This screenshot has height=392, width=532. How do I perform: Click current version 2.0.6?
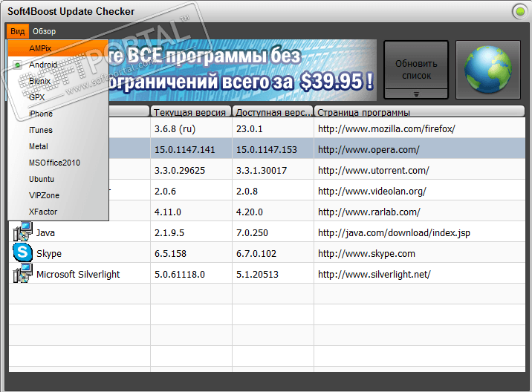coord(165,192)
